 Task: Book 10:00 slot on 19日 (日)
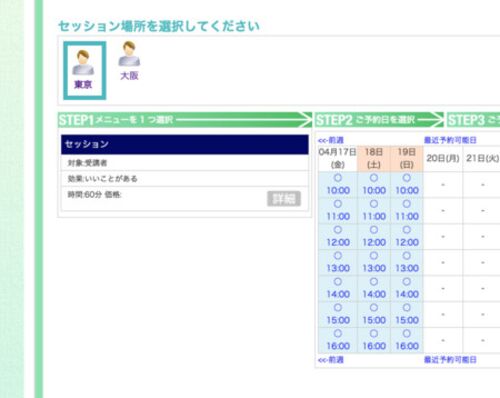(407, 185)
